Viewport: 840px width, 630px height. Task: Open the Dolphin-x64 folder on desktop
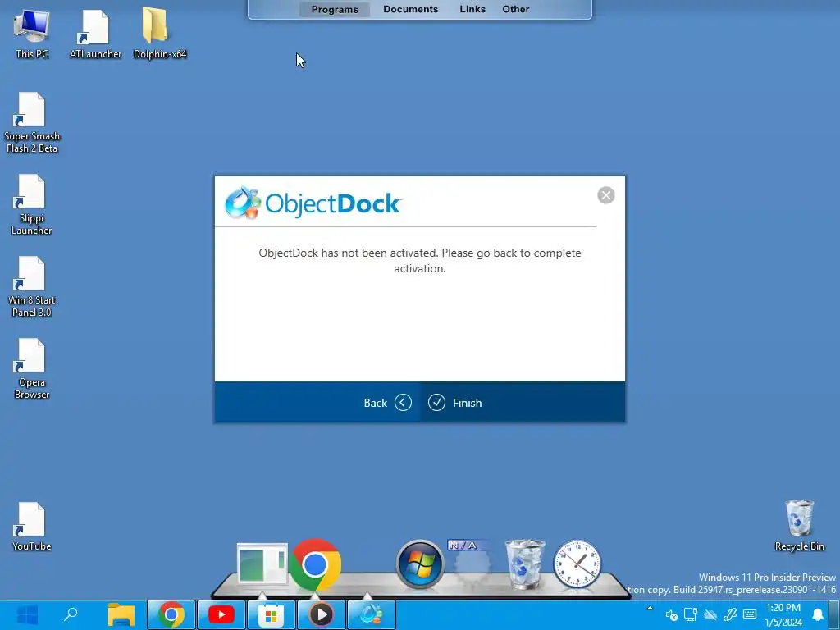[x=160, y=33]
